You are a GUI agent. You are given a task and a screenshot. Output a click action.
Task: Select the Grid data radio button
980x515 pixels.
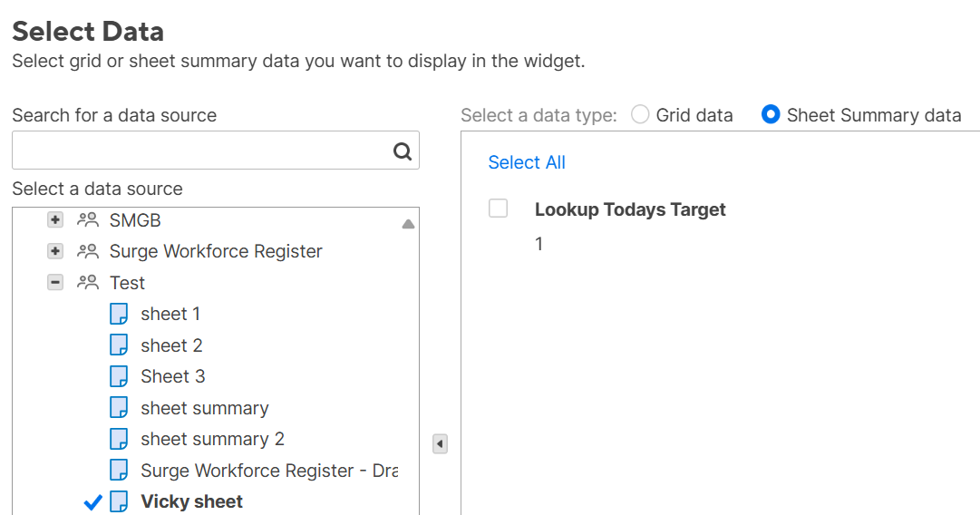click(640, 115)
